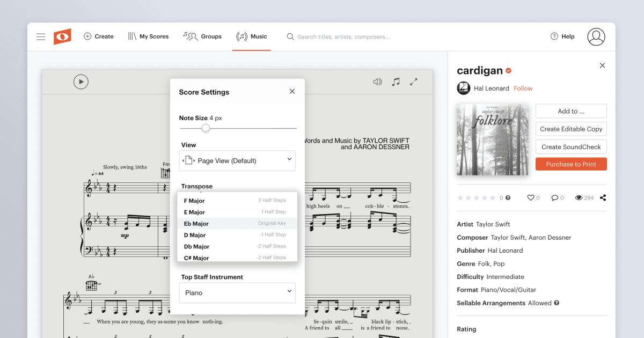Select F Major in transpose list

237,201
